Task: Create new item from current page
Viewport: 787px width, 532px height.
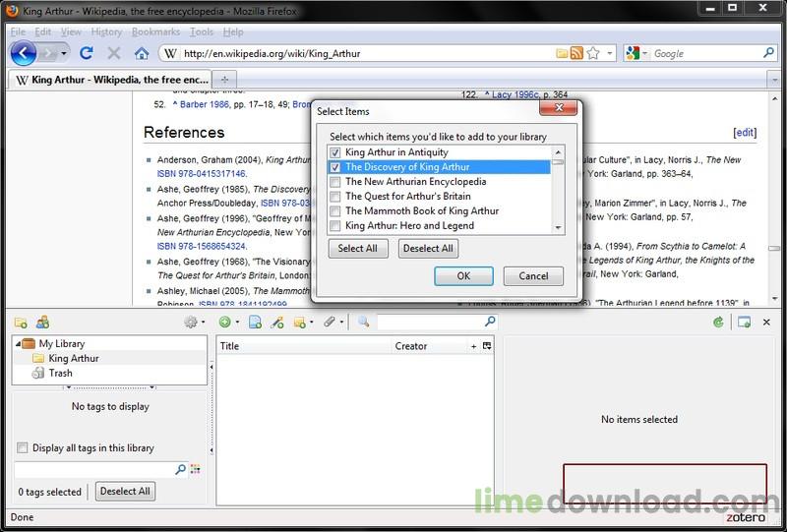Action: (x=256, y=322)
